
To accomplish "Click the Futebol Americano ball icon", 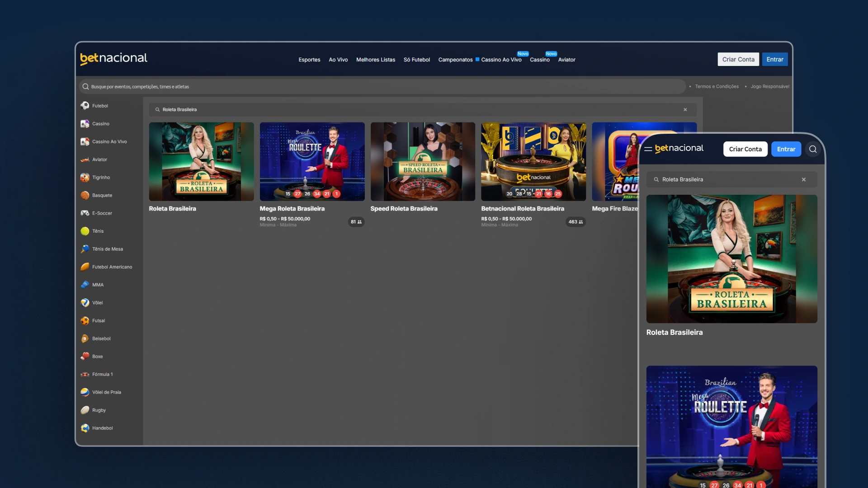I will point(85,267).
